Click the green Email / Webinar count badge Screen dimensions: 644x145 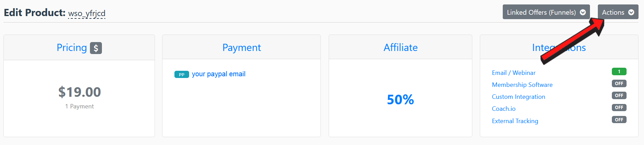pyautogui.click(x=619, y=71)
